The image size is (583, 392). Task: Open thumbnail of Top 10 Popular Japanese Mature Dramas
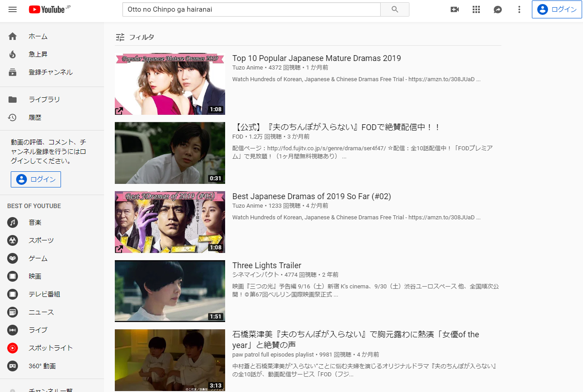170,84
